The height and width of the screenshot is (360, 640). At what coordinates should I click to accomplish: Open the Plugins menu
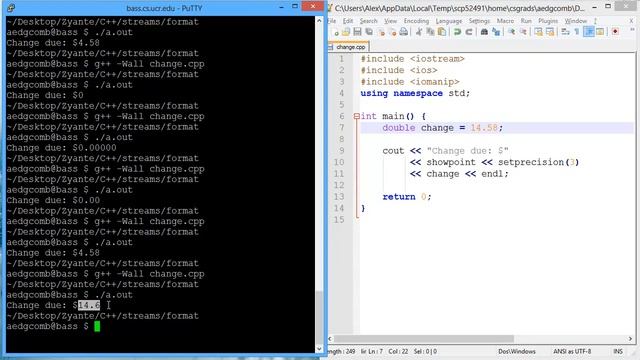(548, 21)
